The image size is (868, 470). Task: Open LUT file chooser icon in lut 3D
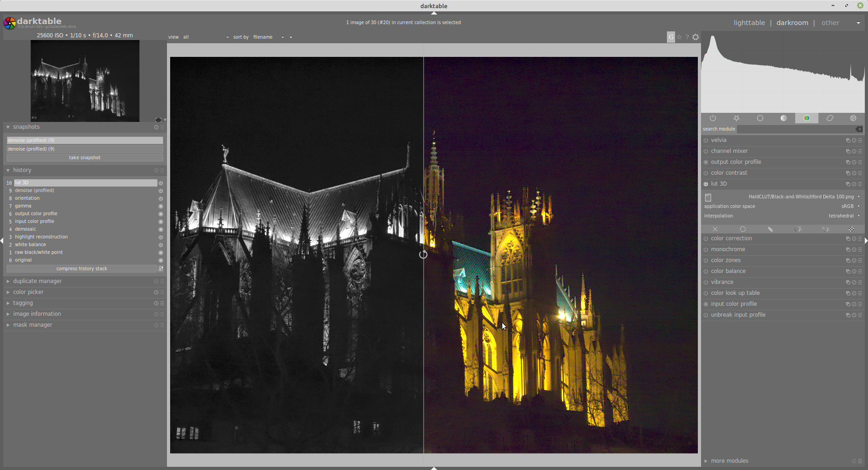click(708, 197)
